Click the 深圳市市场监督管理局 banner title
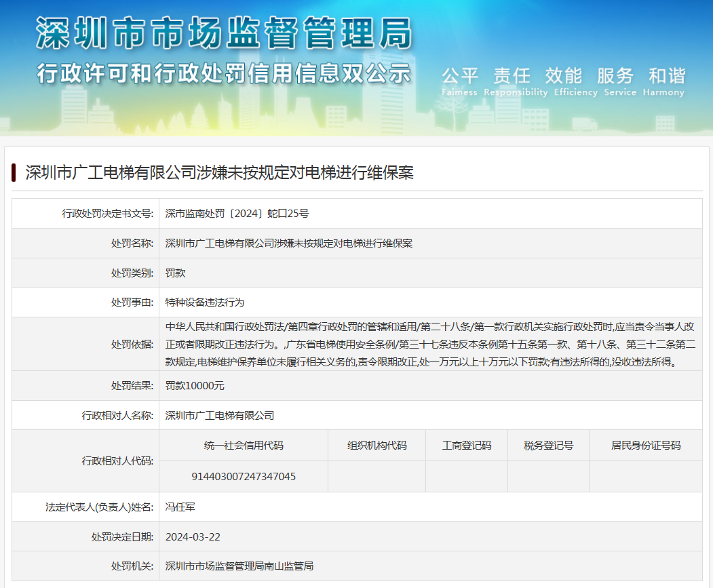Screen dimensions: 713x588 224,33
